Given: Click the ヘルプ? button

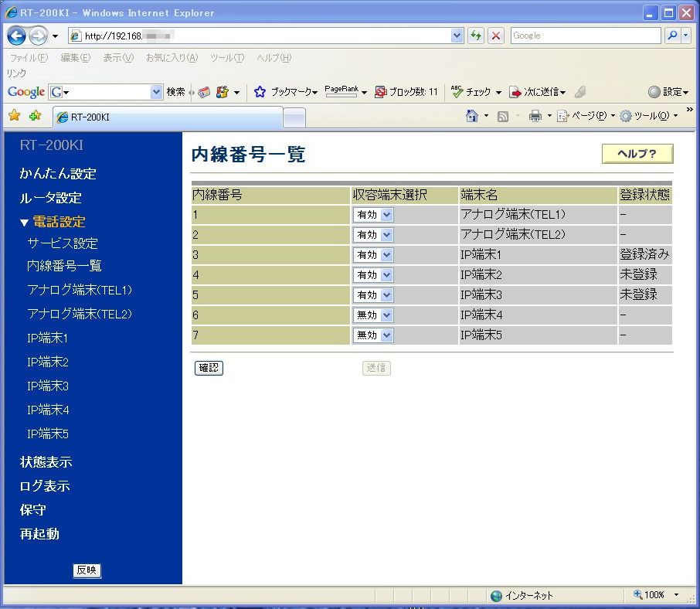Looking at the screenshot, I should pyautogui.click(x=637, y=154).
